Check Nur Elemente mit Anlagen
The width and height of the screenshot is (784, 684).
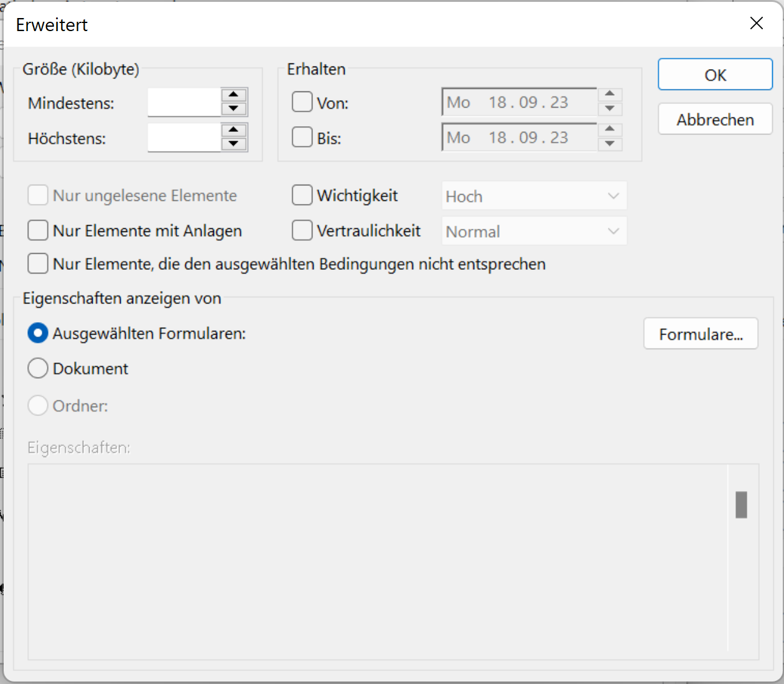[x=38, y=231]
